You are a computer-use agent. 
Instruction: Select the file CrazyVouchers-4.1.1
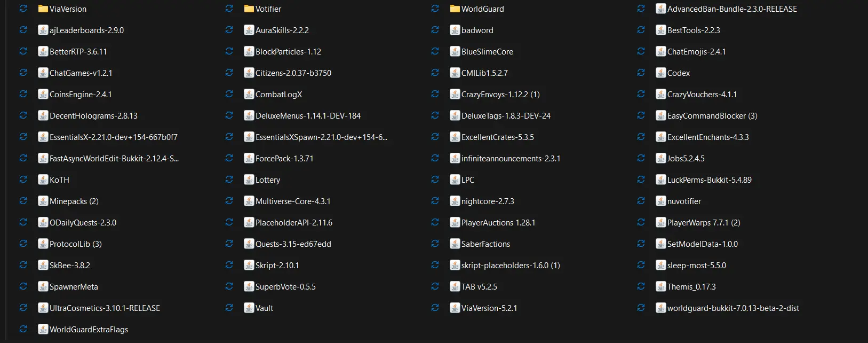[x=702, y=95]
